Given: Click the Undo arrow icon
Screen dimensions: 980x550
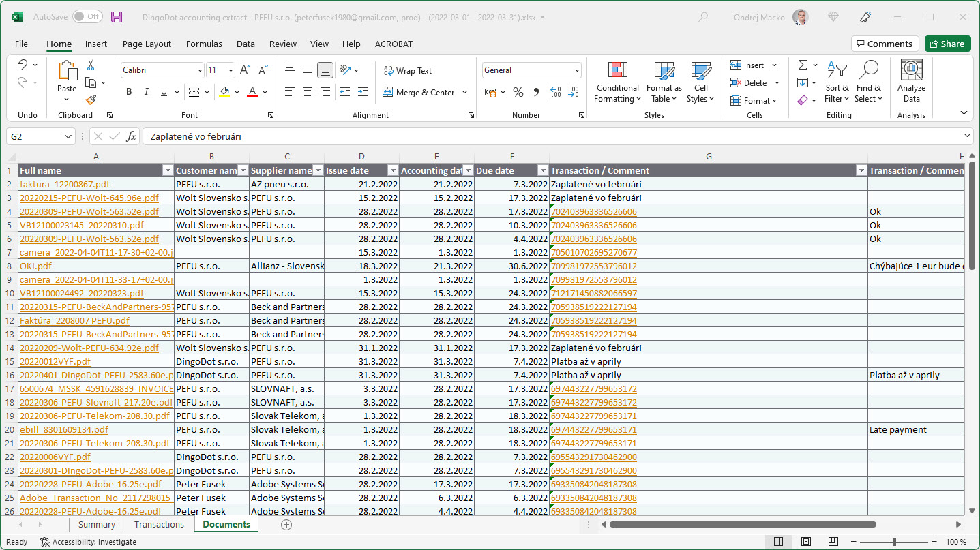Looking at the screenshot, I should pyautogui.click(x=23, y=65).
